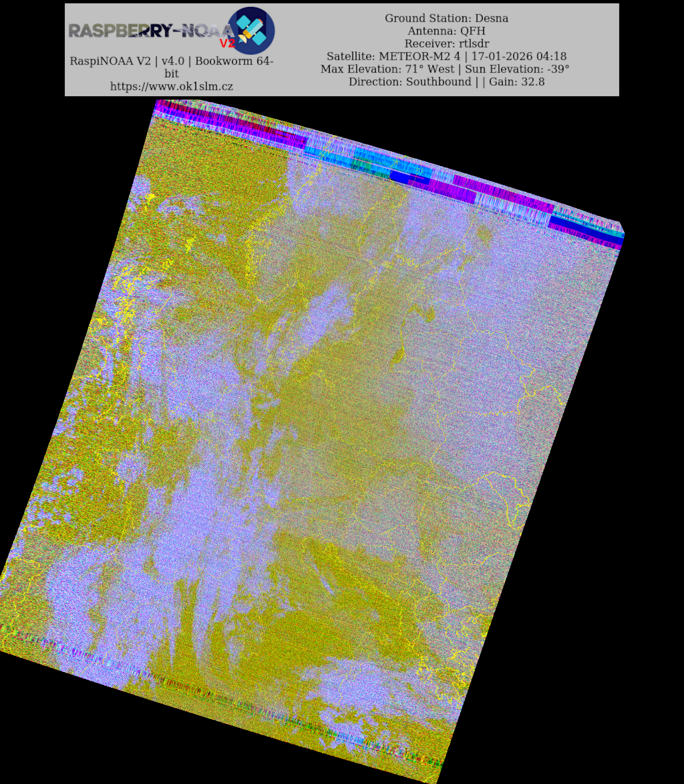Viewport: 684px width, 784px height.
Task: Click the Sun Elevation: -39° text
Action: [x=517, y=69]
